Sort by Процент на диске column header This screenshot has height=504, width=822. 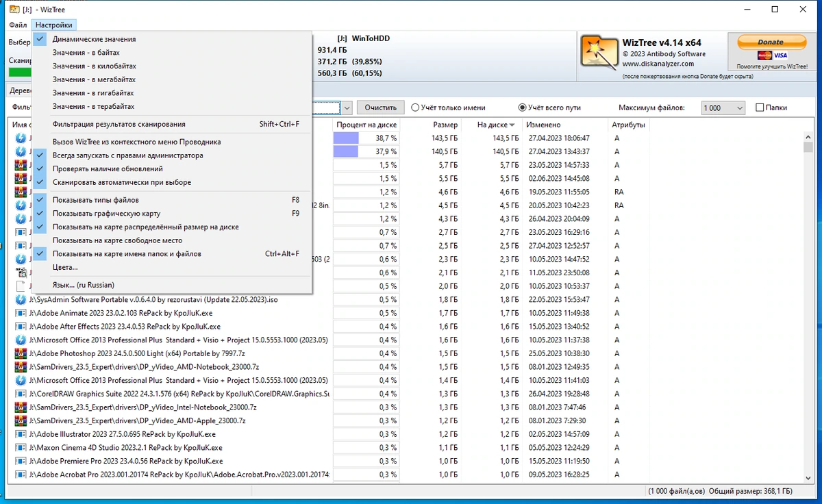click(365, 125)
